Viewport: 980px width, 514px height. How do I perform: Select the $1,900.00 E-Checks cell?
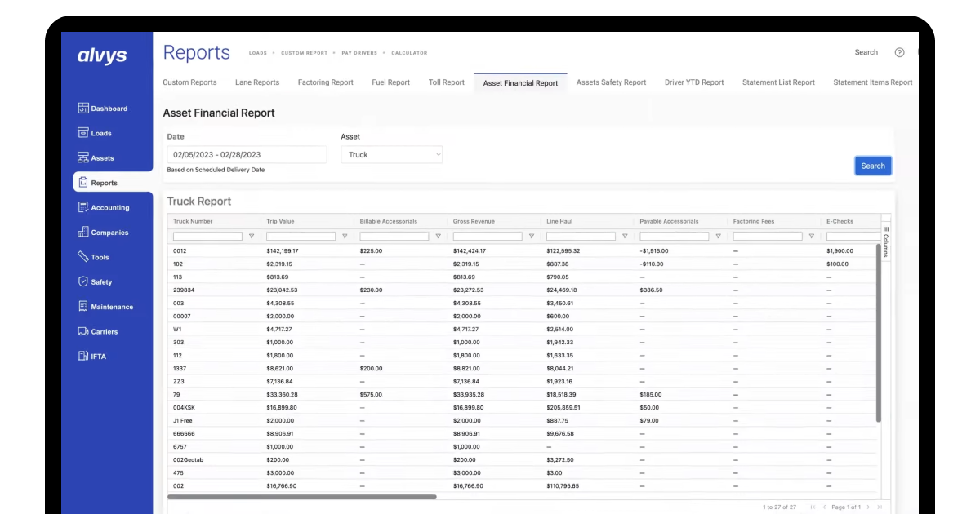(x=840, y=250)
